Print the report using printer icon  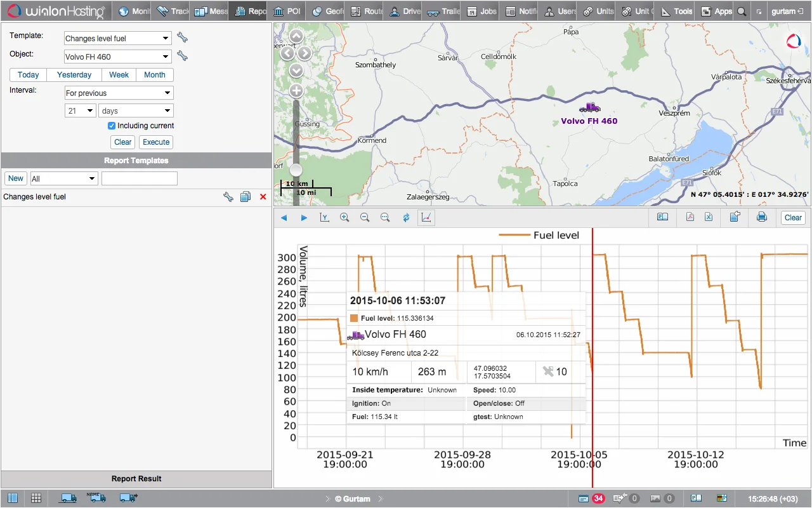point(762,217)
